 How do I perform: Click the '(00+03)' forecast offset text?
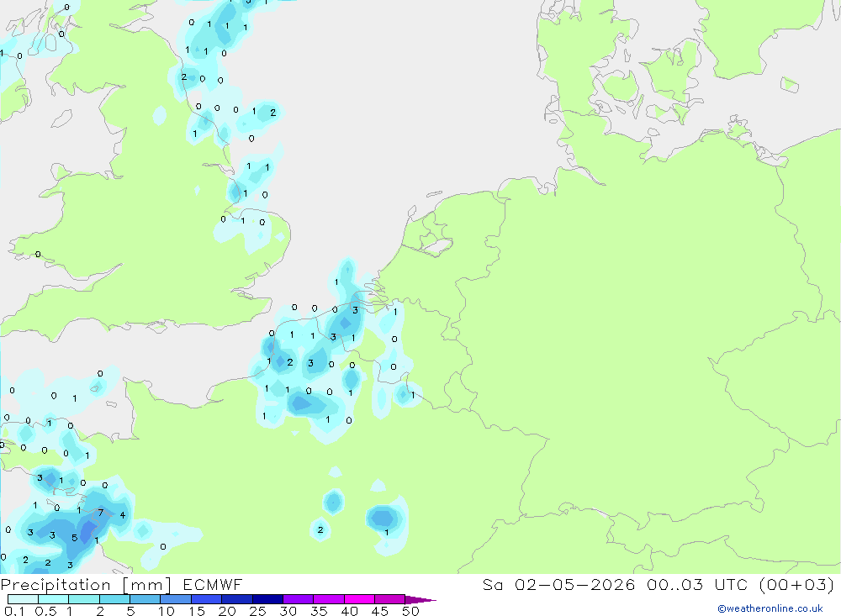click(x=797, y=584)
